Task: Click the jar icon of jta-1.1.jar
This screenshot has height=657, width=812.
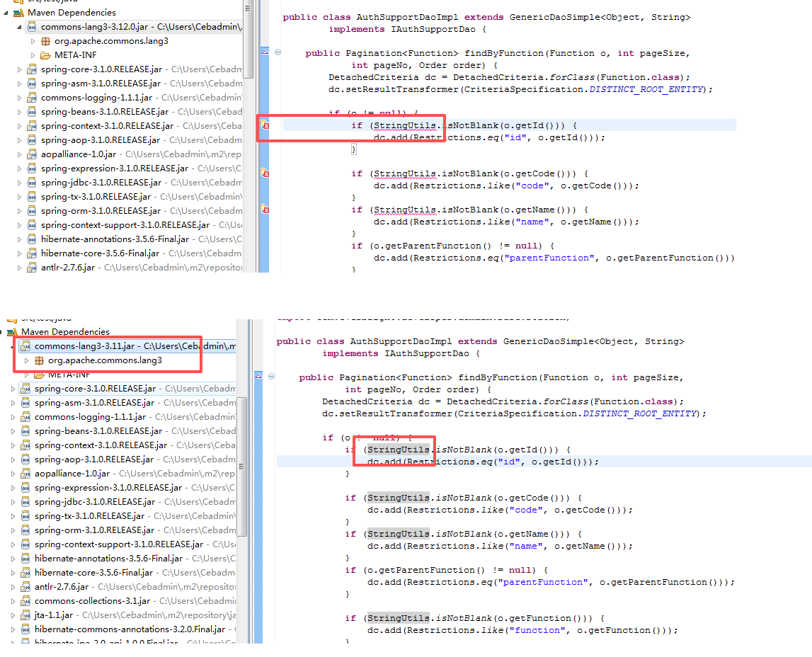Action: [25, 615]
